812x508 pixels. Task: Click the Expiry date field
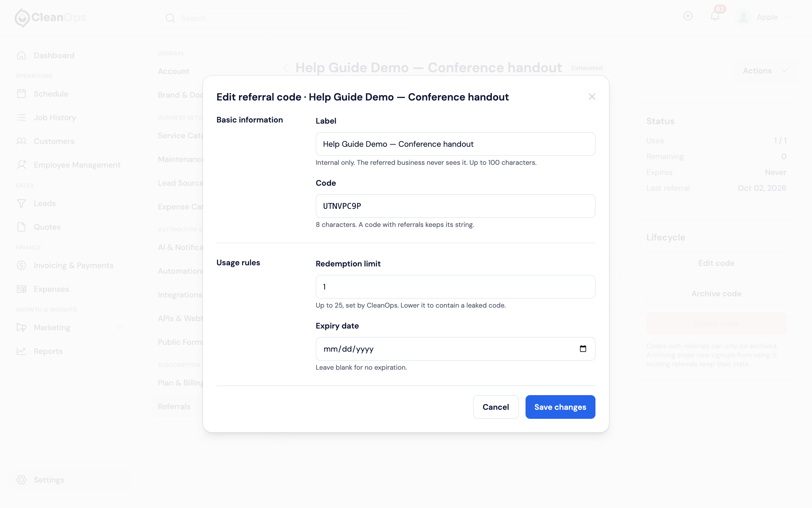pyautogui.click(x=455, y=349)
